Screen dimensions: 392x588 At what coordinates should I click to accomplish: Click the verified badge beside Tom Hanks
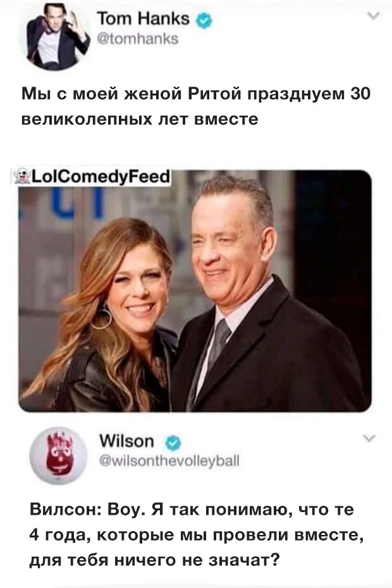click(x=204, y=21)
